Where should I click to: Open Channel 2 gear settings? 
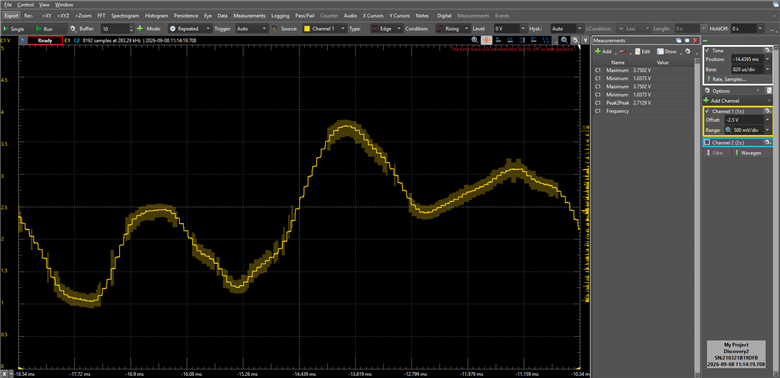click(768, 143)
